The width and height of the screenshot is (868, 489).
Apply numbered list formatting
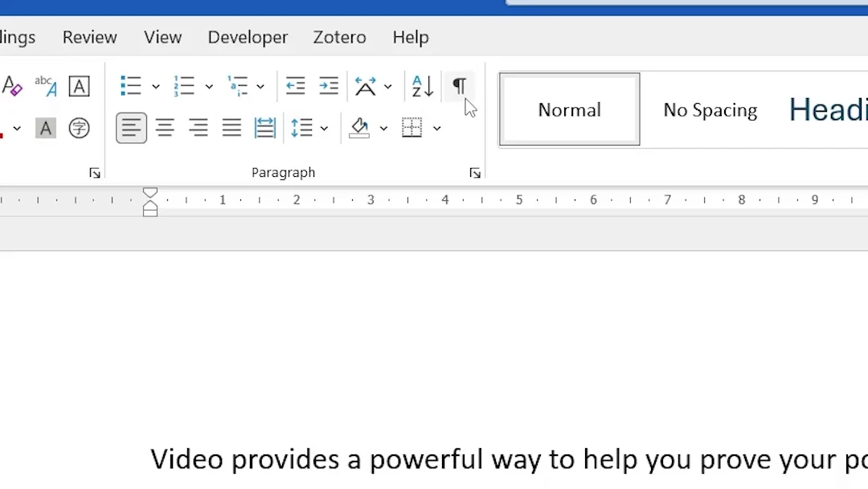(184, 86)
